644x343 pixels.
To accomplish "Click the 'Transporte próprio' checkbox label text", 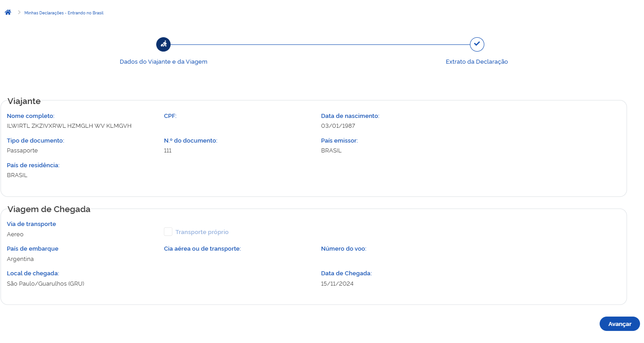I will [202, 232].
